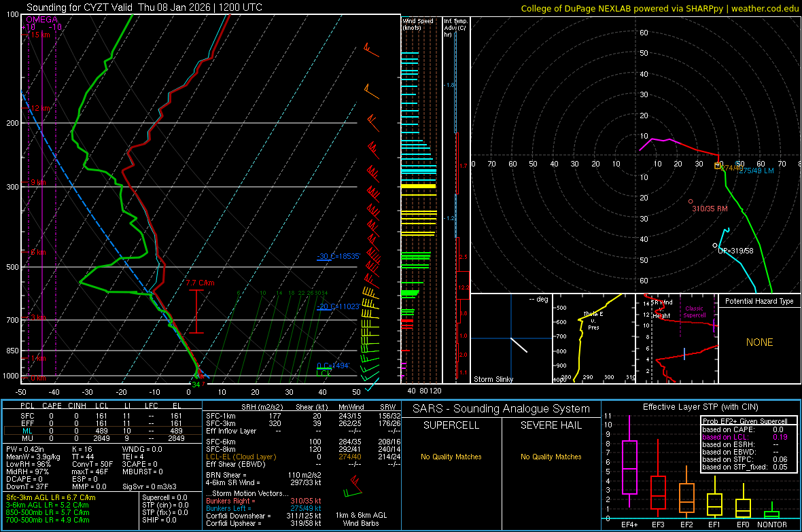Click the 700-500mb LR value

coord(48,520)
